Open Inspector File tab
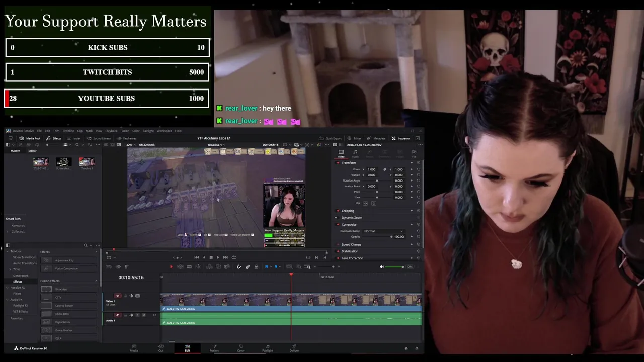Viewport: 644px width, 362px height. (414, 154)
